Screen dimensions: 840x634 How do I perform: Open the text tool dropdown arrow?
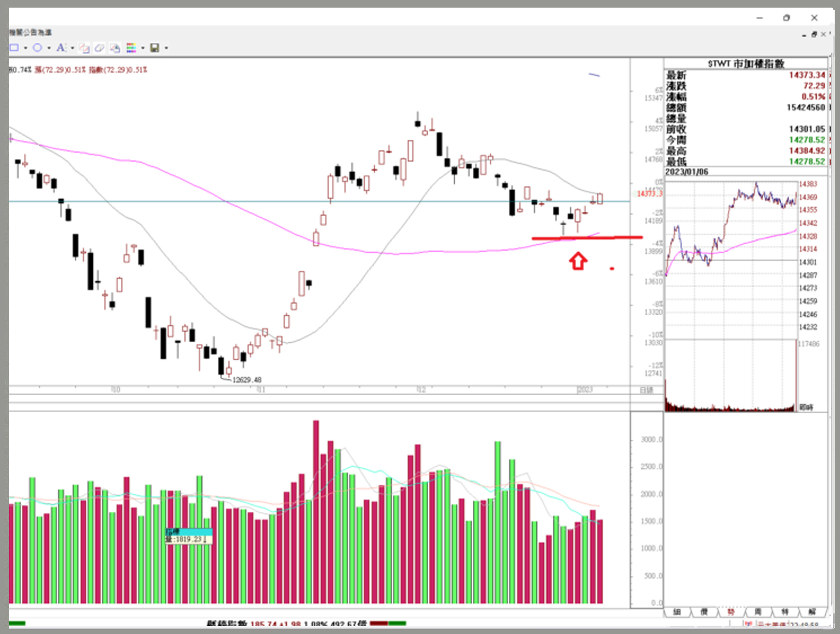click(72, 48)
